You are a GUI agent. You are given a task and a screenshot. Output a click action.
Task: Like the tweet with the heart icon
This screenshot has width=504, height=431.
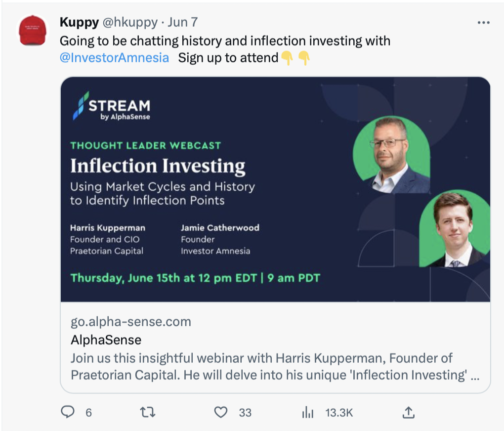pos(222,412)
